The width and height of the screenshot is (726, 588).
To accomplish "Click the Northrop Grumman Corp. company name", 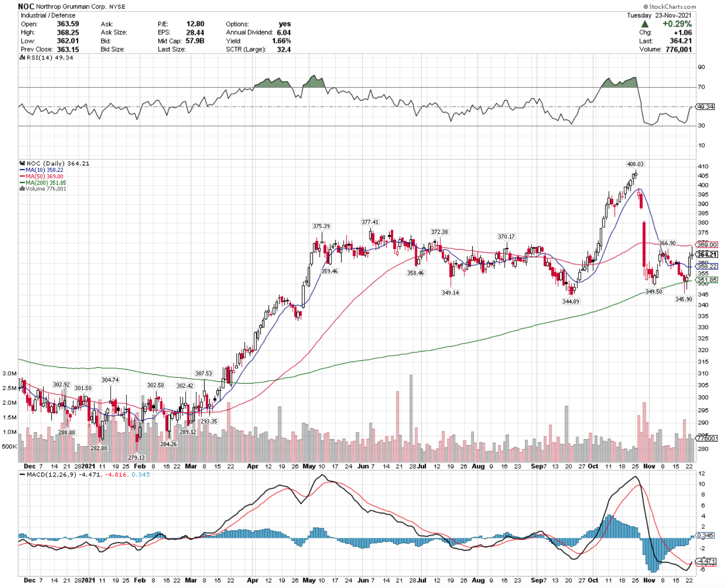I will pos(71,7).
